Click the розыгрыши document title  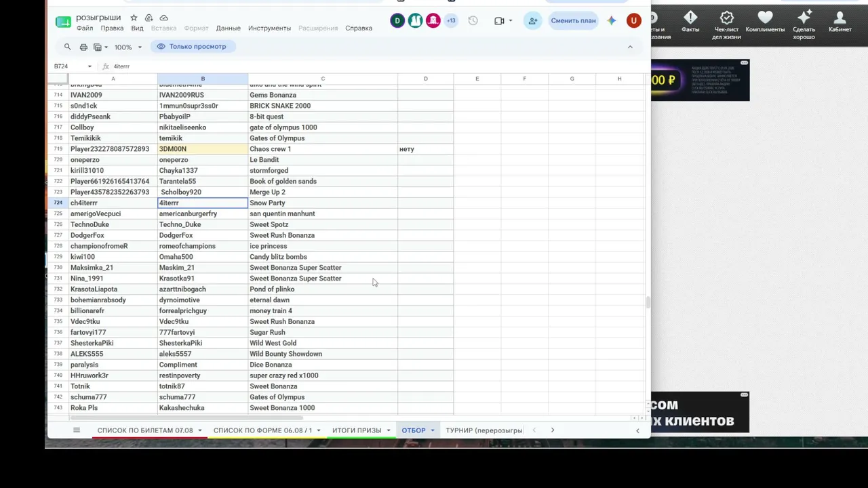pos(99,18)
